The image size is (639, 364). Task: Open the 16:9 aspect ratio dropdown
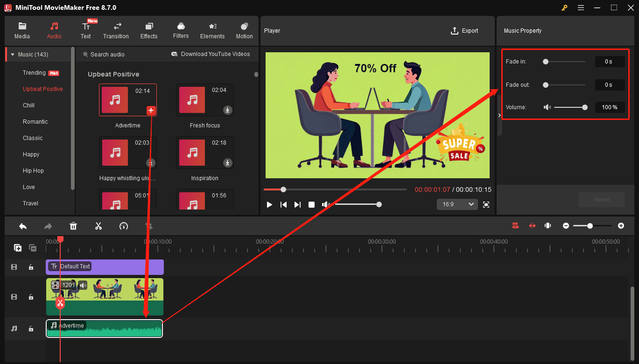point(457,204)
